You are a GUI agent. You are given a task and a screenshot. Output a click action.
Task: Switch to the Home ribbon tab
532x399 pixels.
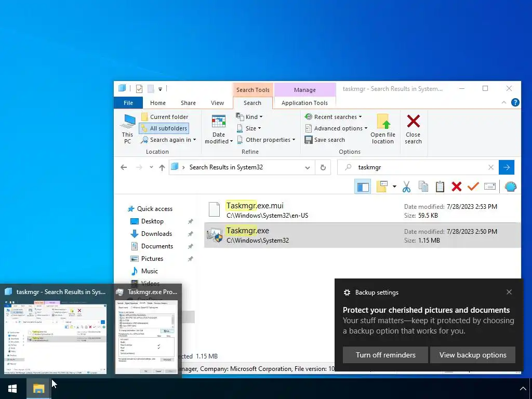(x=158, y=103)
